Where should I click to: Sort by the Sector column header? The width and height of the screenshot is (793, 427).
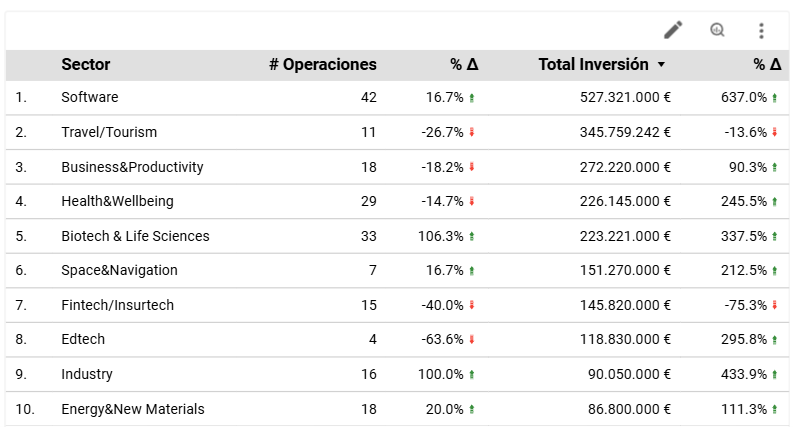tap(86, 65)
